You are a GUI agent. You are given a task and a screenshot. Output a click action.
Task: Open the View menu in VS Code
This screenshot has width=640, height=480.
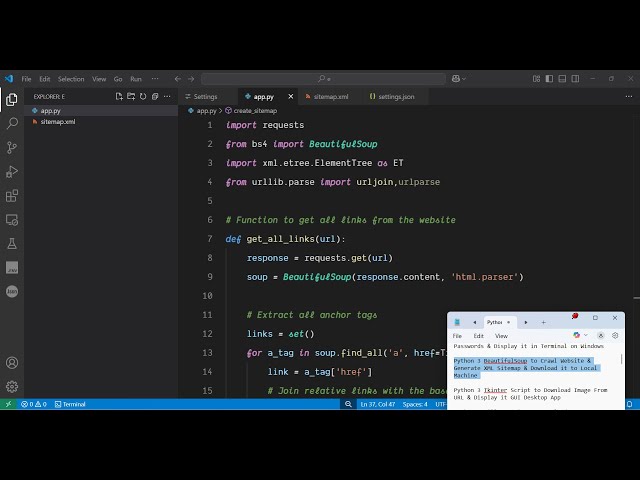click(99, 79)
